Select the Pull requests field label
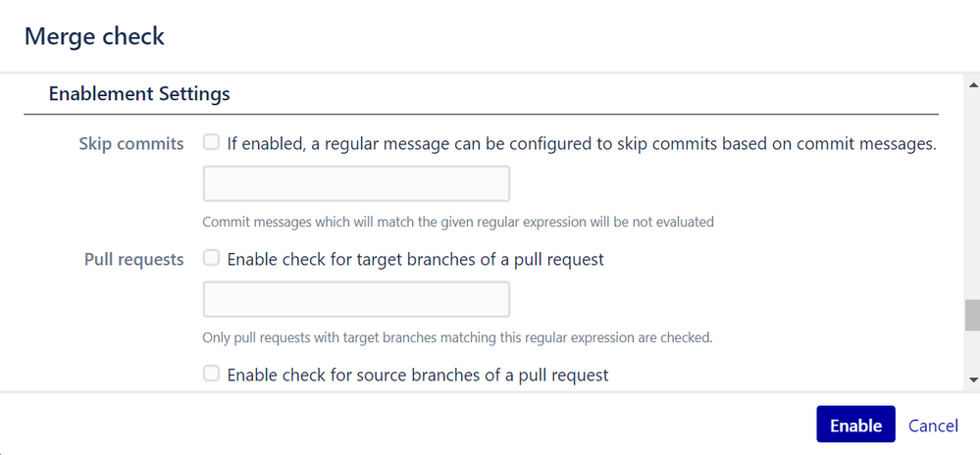The height and width of the screenshot is (455, 980). click(133, 260)
